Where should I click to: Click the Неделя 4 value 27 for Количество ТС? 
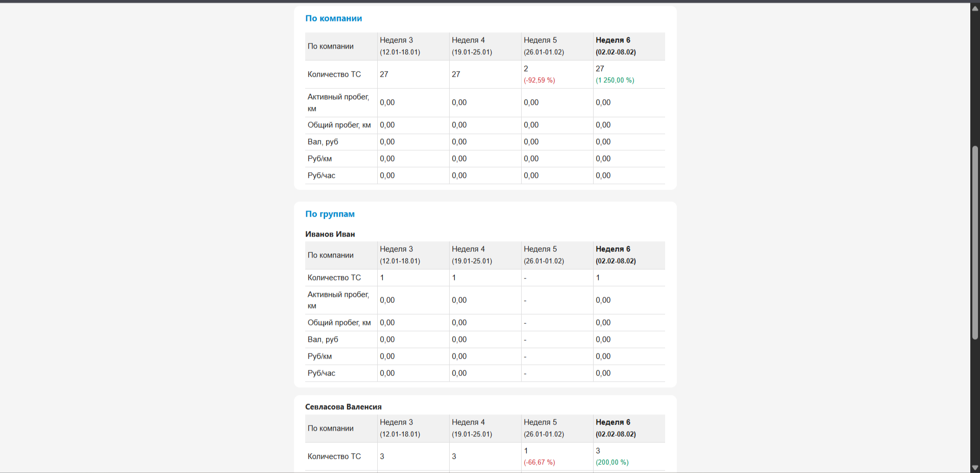click(x=456, y=75)
